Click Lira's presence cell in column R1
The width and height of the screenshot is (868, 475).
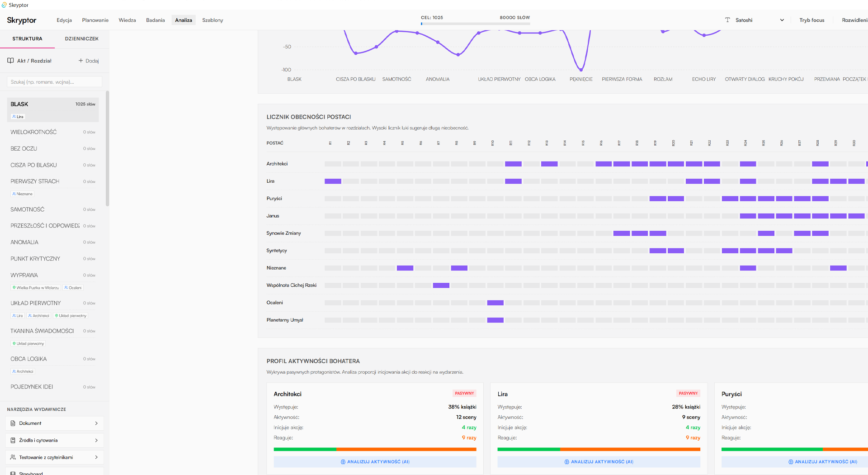coord(333,181)
